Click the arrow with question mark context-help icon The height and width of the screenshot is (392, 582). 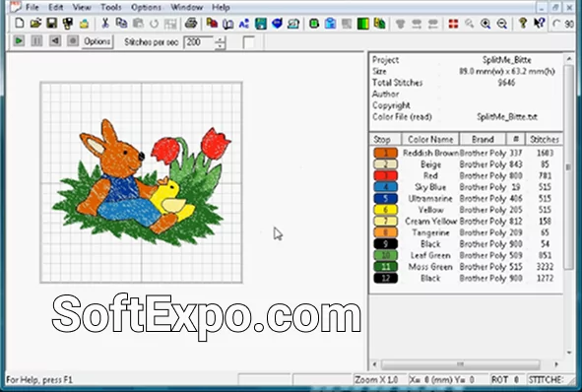539,24
